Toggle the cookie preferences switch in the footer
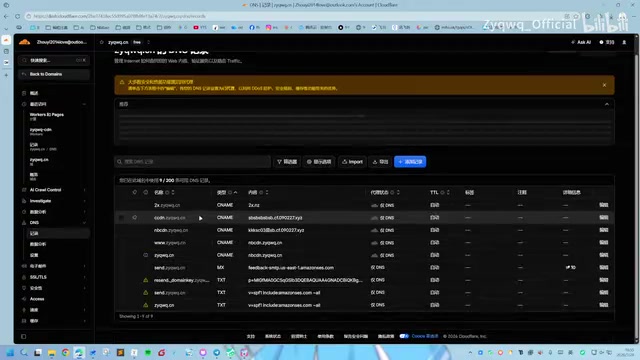Screen dimensions: 640x360 click(x=404, y=336)
